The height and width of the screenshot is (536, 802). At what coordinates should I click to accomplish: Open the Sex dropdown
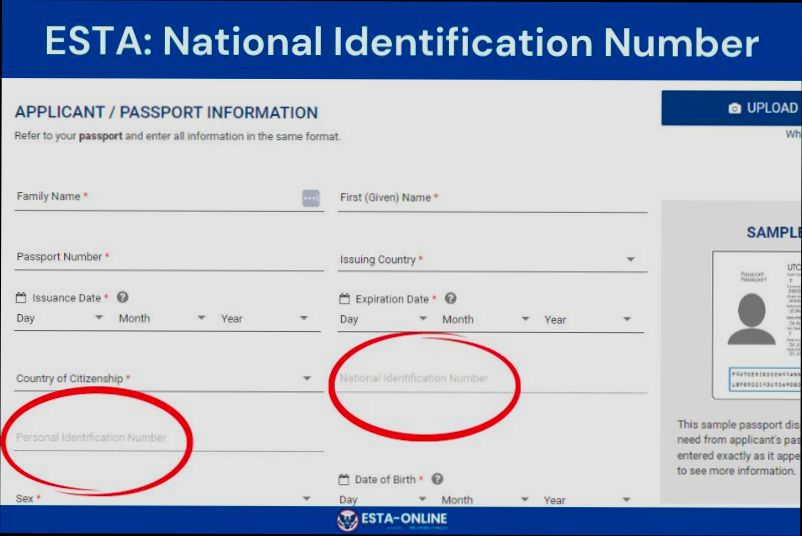click(164, 498)
